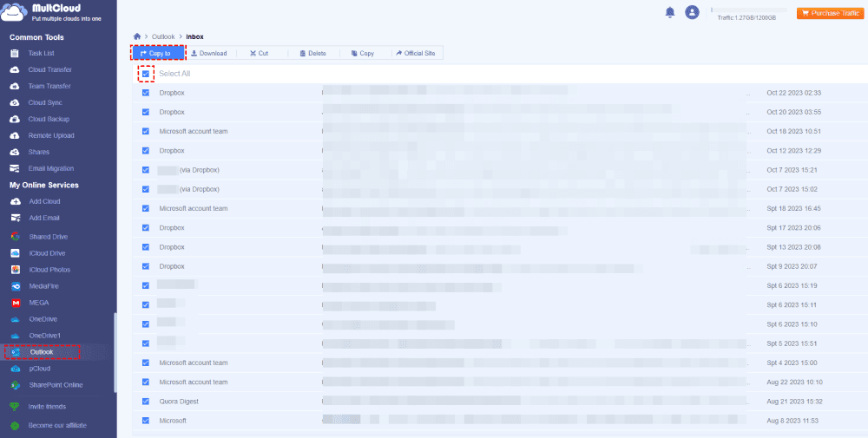Click date Spt 17 2023 20:06

click(x=794, y=228)
